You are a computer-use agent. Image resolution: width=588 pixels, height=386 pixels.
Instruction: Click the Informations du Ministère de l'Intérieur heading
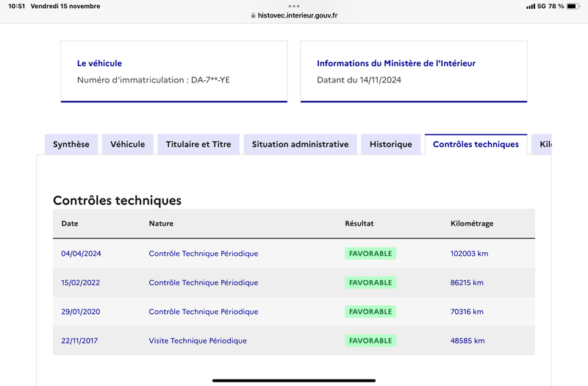pos(396,63)
